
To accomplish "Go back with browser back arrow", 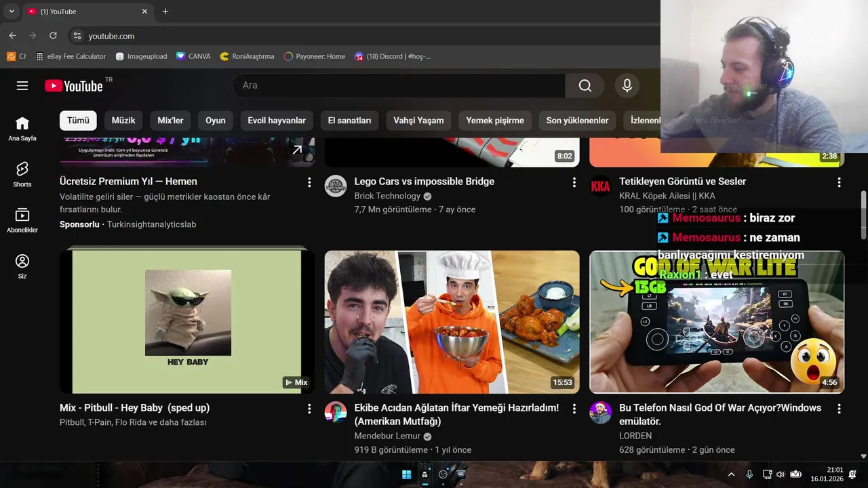I will coord(12,36).
